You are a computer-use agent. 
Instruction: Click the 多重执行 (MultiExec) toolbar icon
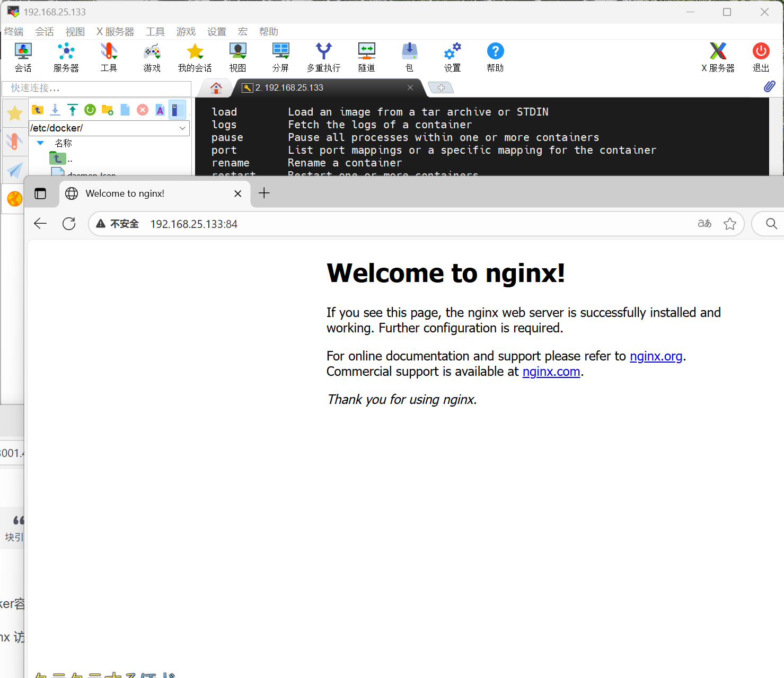tap(323, 57)
